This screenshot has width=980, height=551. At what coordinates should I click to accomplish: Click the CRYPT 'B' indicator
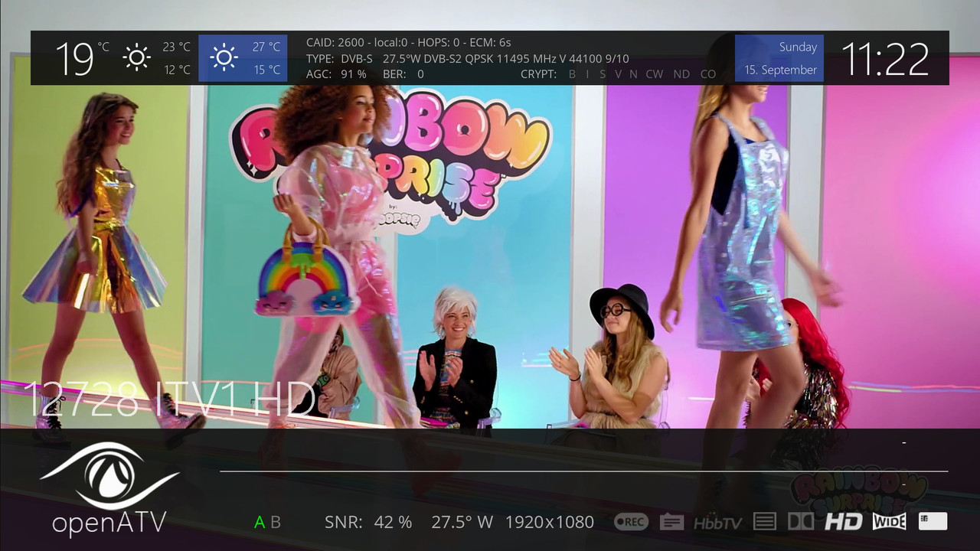(572, 74)
